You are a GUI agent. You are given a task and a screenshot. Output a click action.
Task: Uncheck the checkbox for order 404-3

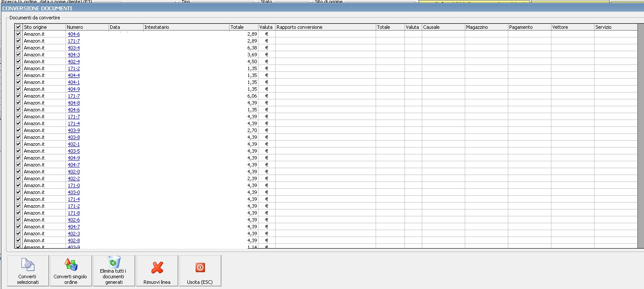18,55
